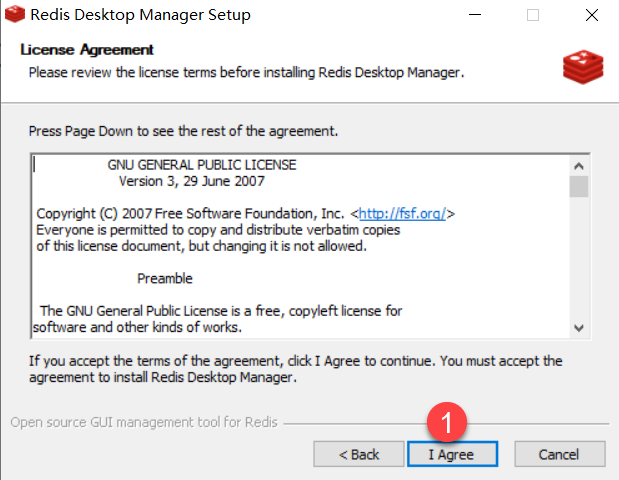Click 'Open source GUI management tool for Redis' text

click(x=144, y=422)
